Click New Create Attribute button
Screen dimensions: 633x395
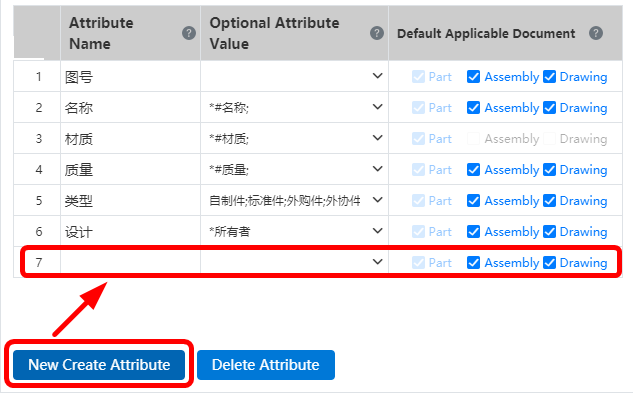pos(99,365)
